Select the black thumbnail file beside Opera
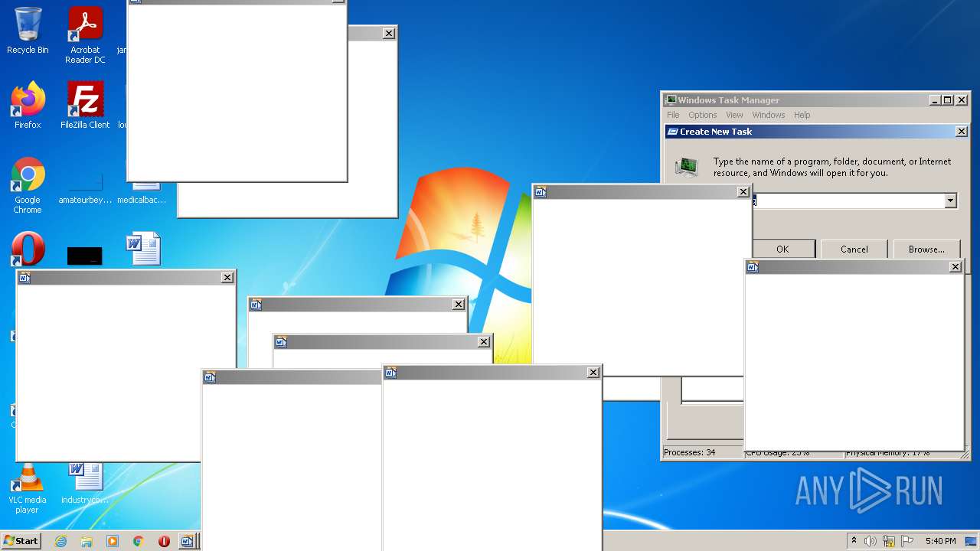Screen dimensions: 980x551 pyautogui.click(x=84, y=256)
